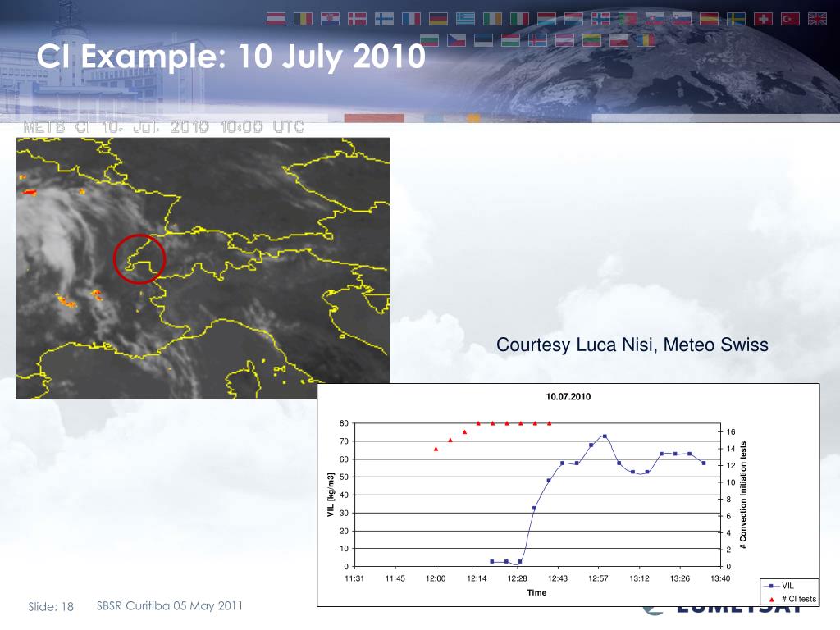Viewport: 840px width, 630px height.
Task: Click the France flag icon
Action: (411, 19)
